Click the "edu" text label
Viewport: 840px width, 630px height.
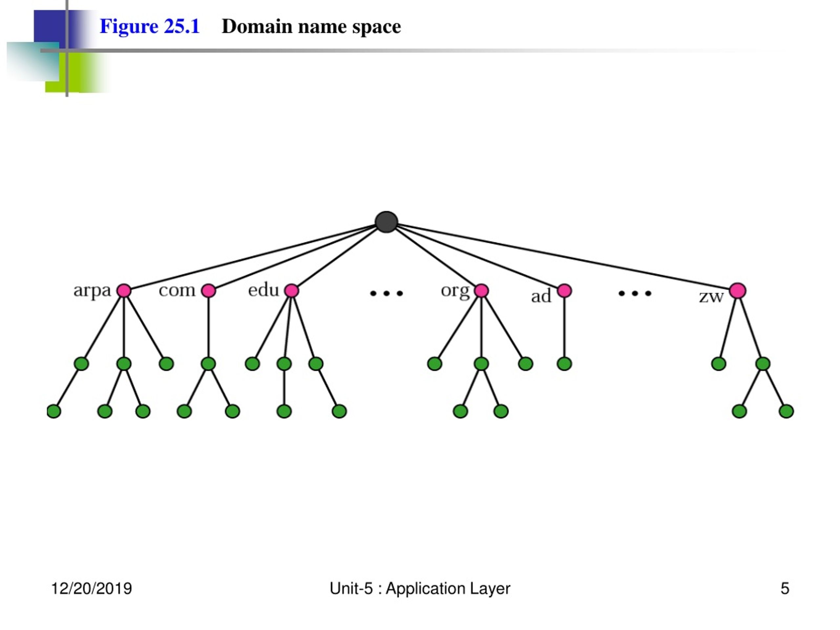point(263,290)
